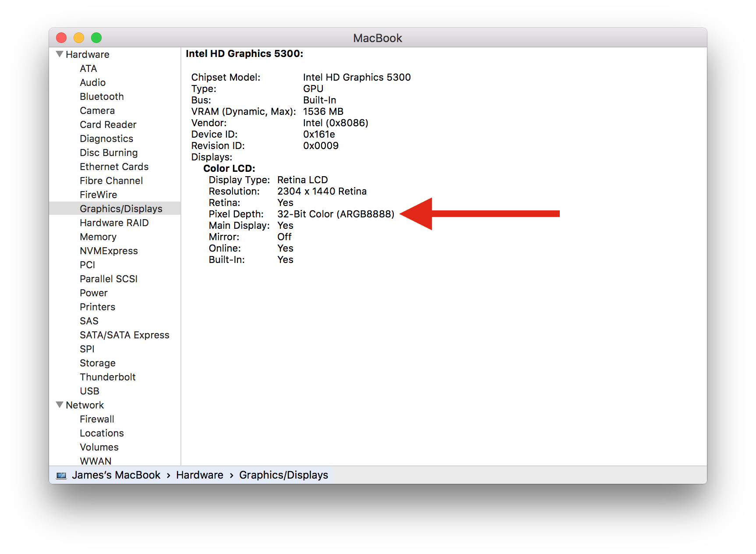Click the Bus value Built-In
The image size is (756, 554).
click(320, 100)
